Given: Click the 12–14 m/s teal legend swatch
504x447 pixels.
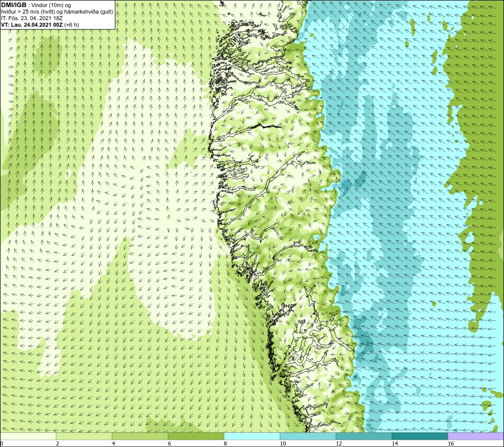Looking at the screenshot, I should [x=363, y=436].
